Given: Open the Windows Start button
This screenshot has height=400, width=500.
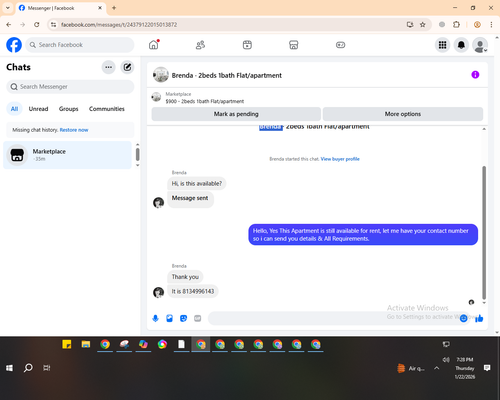Looking at the screenshot, I should (10, 368).
